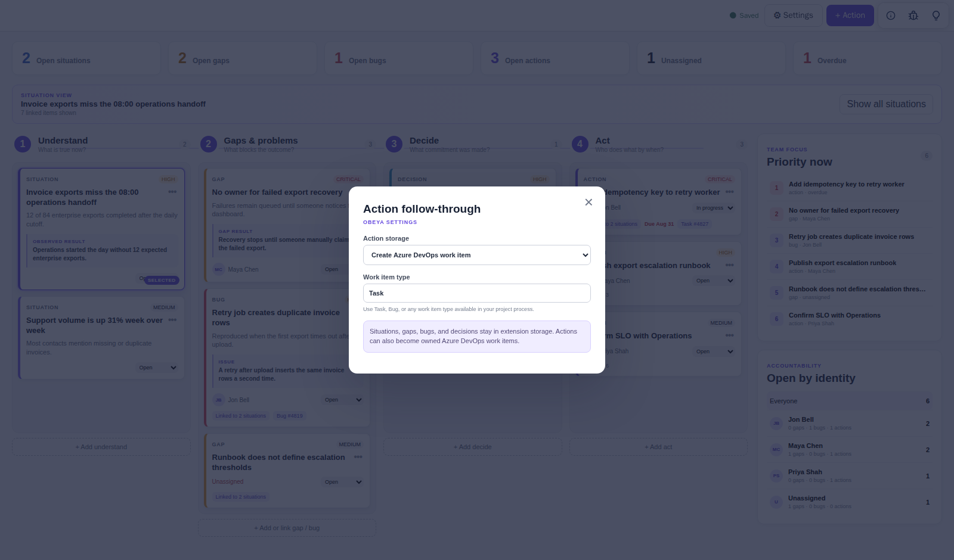Open the Action storage dropdown
This screenshot has height=560, width=954.
click(x=477, y=255)
